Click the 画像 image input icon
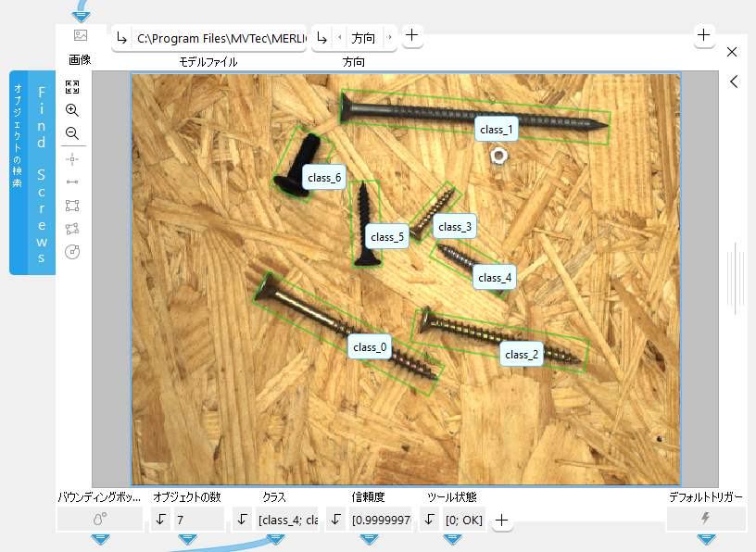This screenshot has width=756, height=552. pos(81,36)
